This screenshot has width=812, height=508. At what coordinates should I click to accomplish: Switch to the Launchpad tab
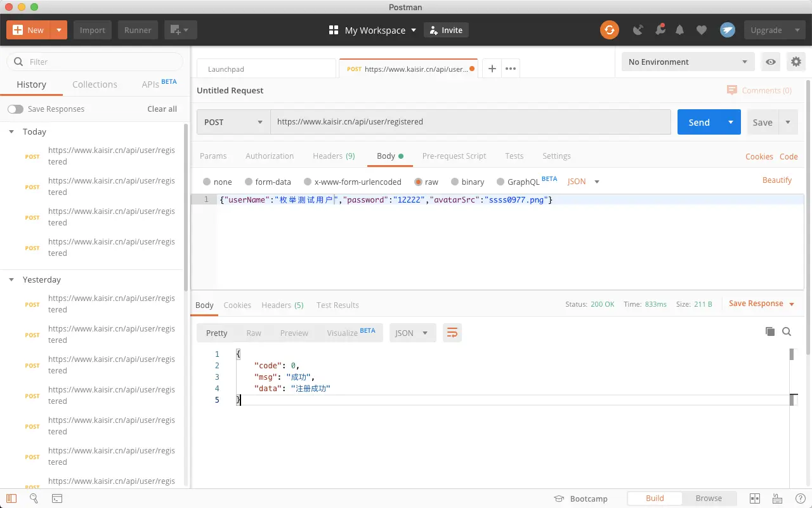point(266,69)
